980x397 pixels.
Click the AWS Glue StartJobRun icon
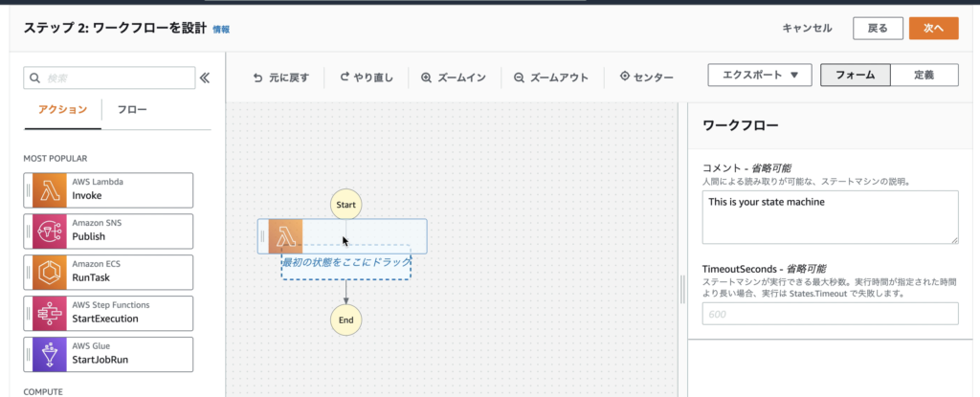click(50, 355)
